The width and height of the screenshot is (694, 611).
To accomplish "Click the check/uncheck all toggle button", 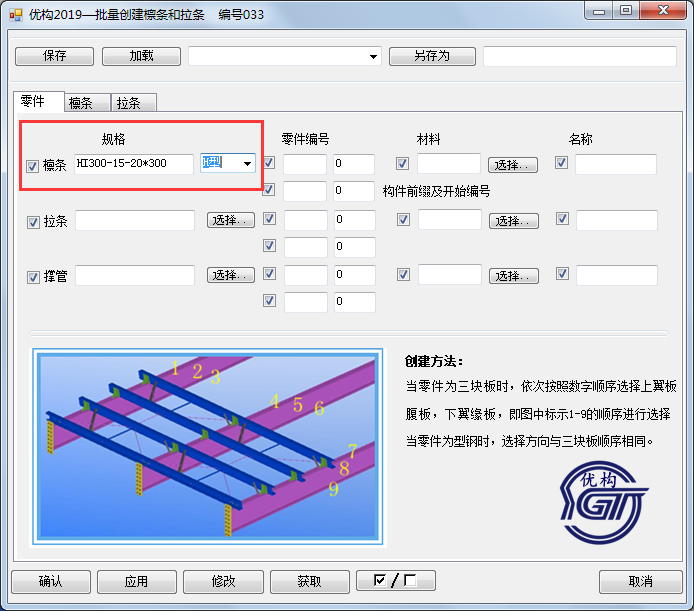I will pyautogui.click(x=396, y=580).
